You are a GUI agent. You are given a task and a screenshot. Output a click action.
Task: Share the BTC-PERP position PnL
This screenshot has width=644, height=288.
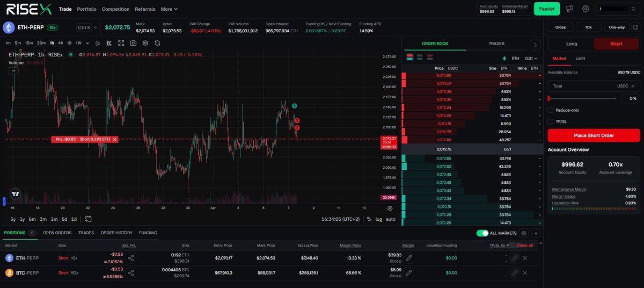(131, 273)
